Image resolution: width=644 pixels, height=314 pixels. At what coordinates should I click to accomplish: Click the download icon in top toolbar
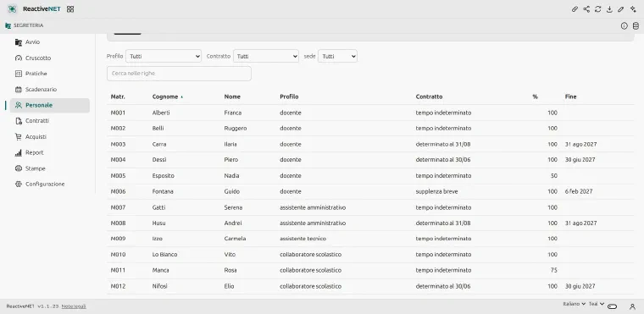coord(609,9)
